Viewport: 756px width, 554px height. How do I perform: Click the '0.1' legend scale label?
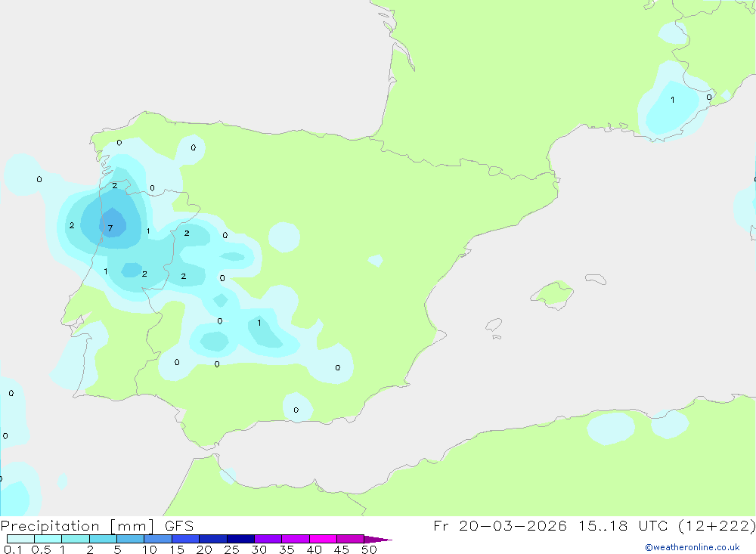coord(13,549)
